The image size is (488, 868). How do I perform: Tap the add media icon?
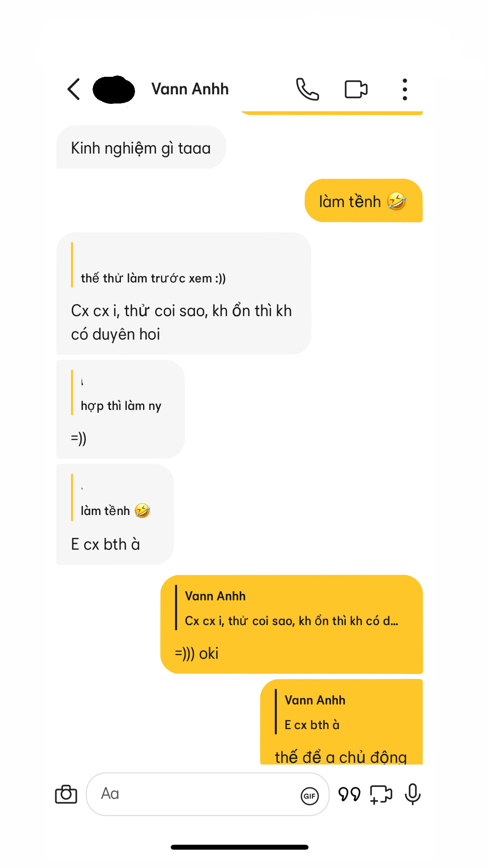381,794
